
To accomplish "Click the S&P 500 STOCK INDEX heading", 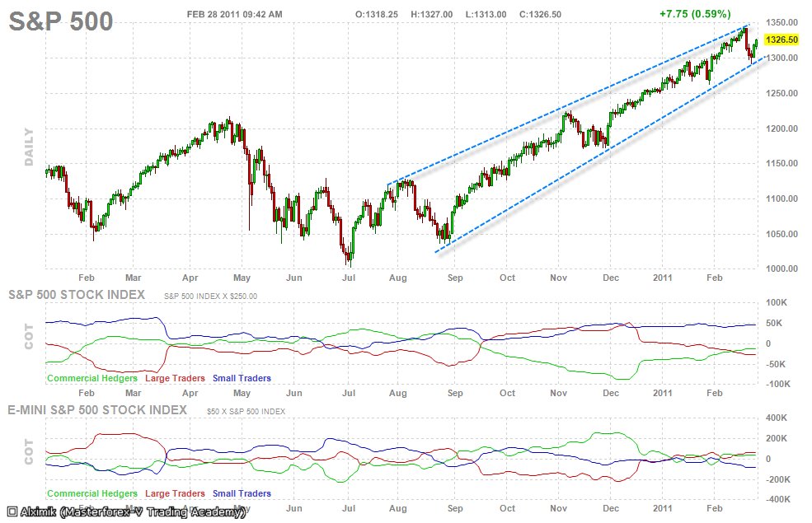I will click(x=77, y=295).
